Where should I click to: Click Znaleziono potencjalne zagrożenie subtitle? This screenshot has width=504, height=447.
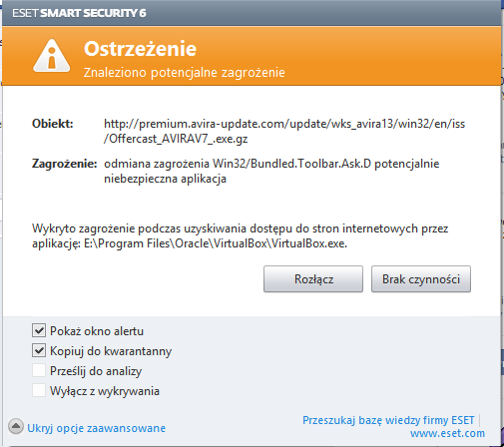pyautogui.click(x=184, y=73)
